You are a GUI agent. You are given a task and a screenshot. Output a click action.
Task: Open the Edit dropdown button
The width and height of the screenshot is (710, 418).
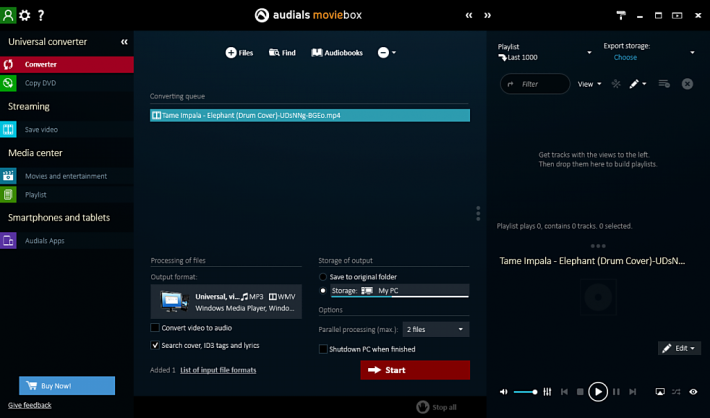(679, 348)
